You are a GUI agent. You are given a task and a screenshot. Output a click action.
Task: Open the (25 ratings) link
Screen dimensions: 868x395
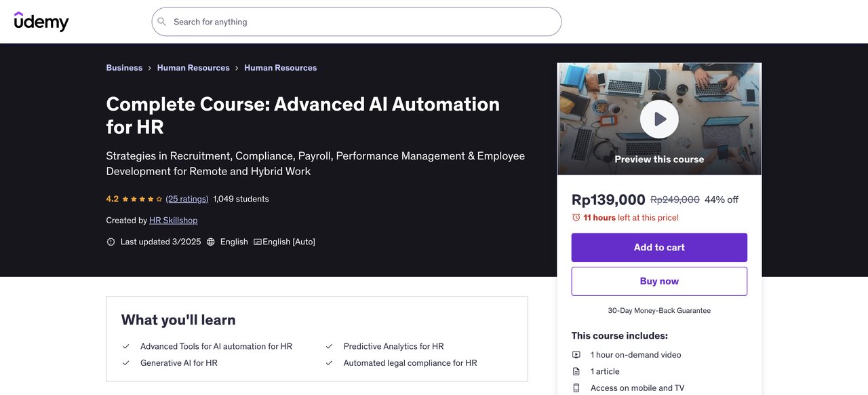click(187, 199)
